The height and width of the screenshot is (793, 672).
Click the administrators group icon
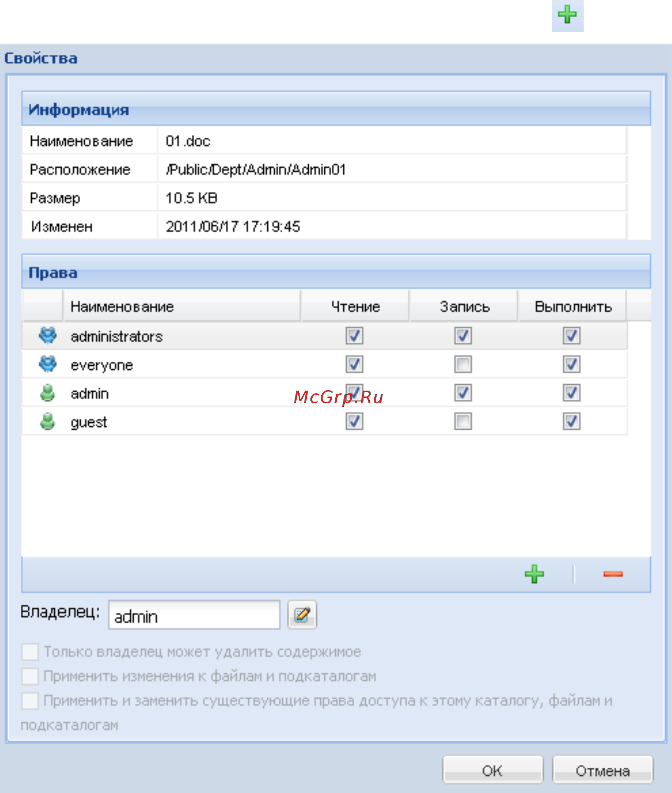pyautogui.click(x=48, y=336)
